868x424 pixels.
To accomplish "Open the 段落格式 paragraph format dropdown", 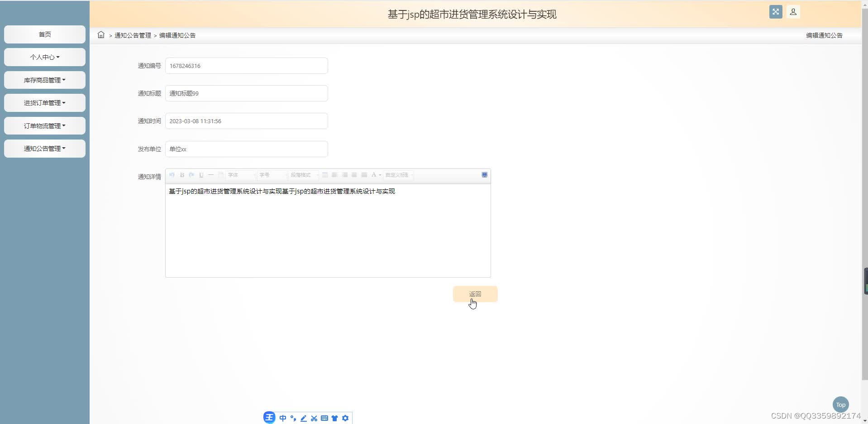I will pyautogui.click(x=303, y=175).
